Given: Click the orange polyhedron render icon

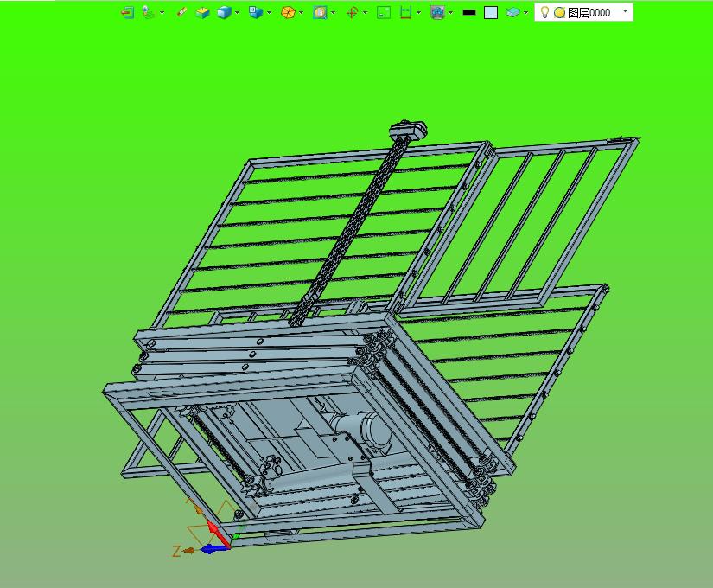Looking at the screenshot, I should click(288, 13).
